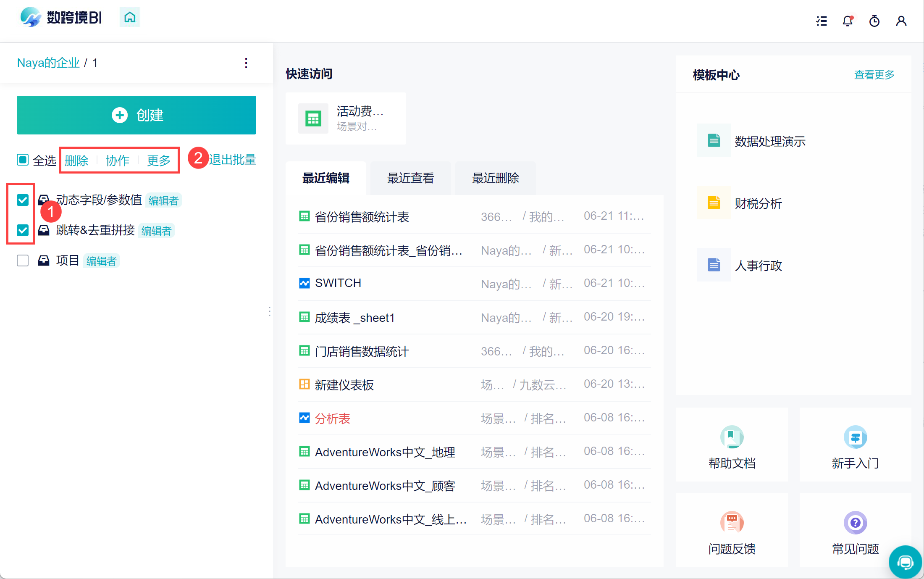The height and width of the screenshot is (579, 924).
Task: Click the 问题反馈 feedback icon
Action: click(x=732, y=523)
